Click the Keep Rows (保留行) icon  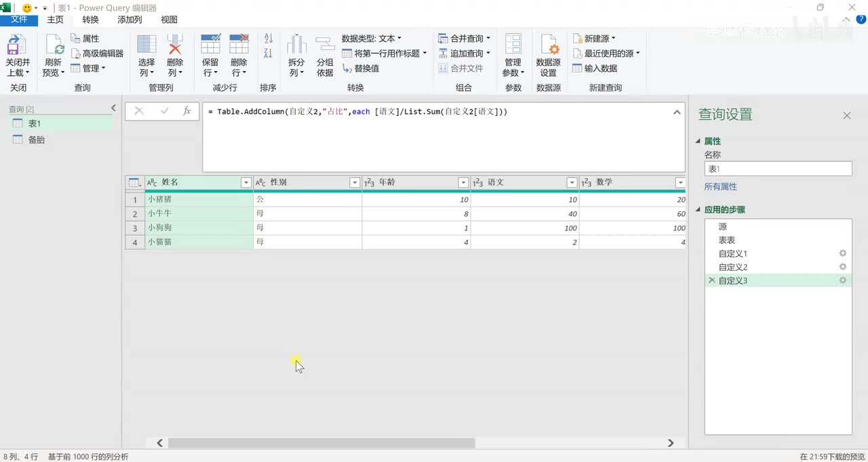pyautogui.click(x=210, y=44)
